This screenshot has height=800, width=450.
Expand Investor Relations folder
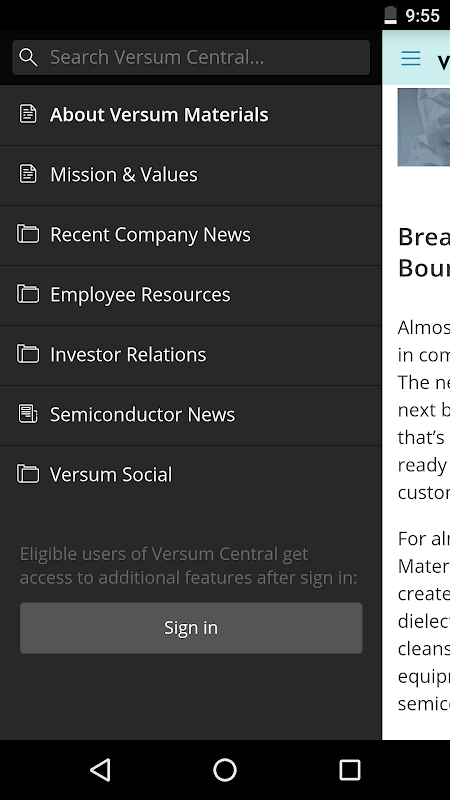(190, 355)
